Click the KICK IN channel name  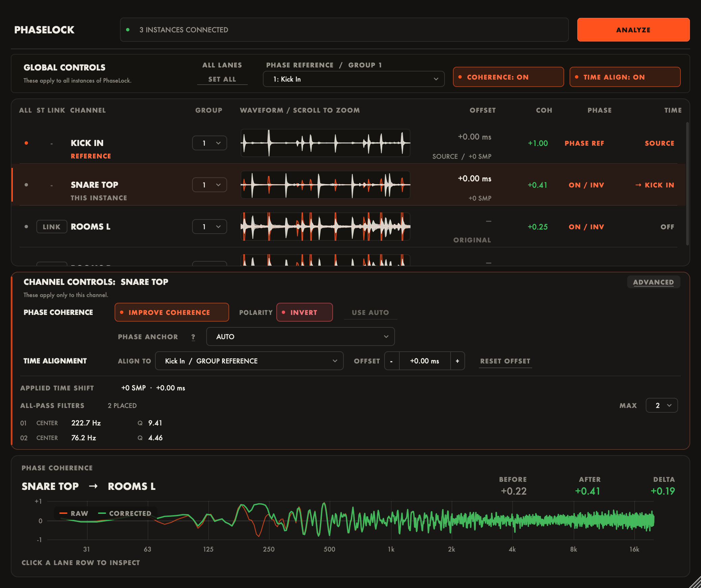[87, 143]
